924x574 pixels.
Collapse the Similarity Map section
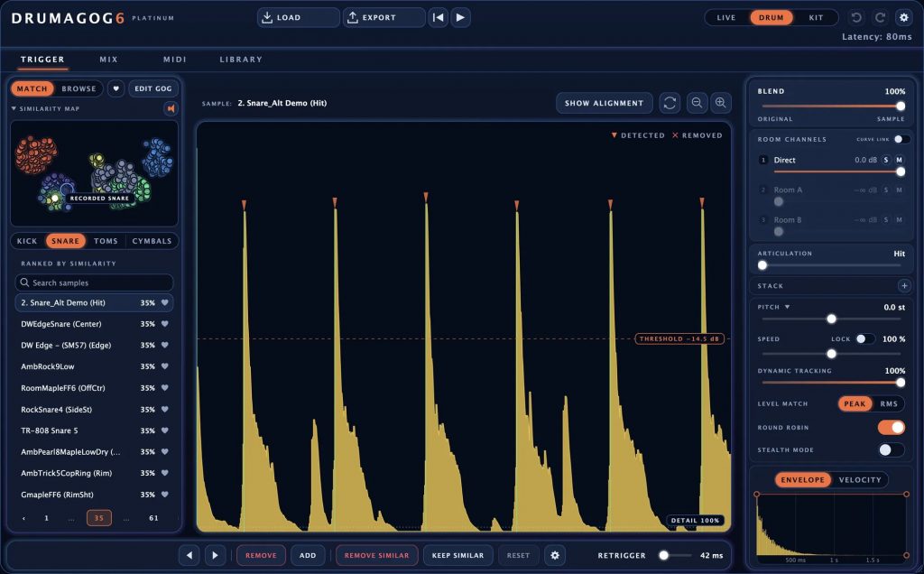click(x=14, y=108)
